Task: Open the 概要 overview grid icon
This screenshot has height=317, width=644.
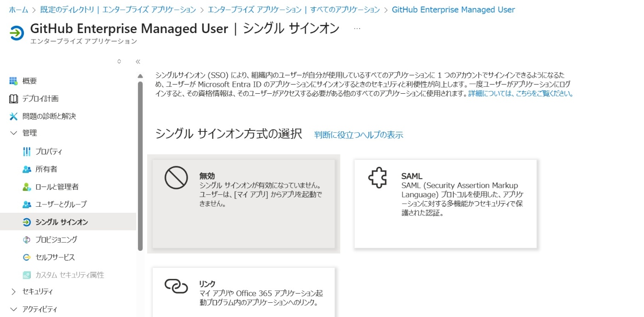Action: click(13, 81)
